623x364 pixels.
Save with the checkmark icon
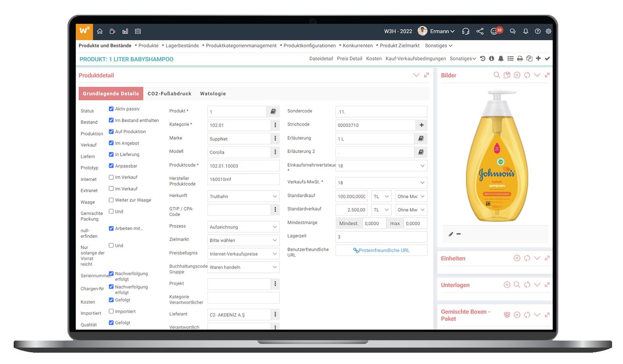coord(547,59)
